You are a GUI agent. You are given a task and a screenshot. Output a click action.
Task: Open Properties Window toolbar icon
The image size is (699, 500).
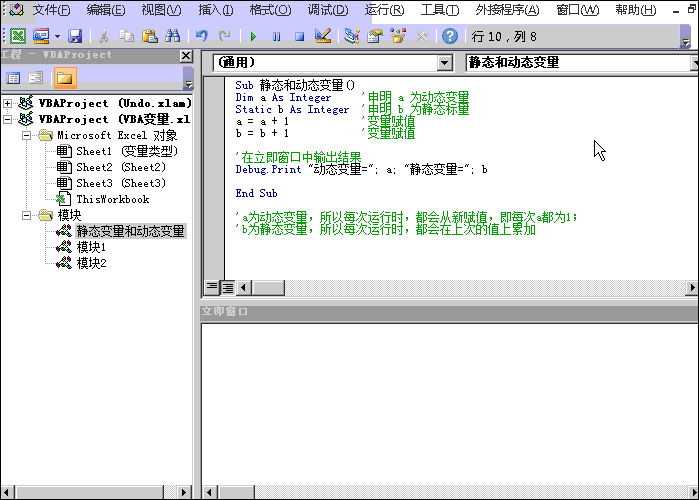coord(375,36)
